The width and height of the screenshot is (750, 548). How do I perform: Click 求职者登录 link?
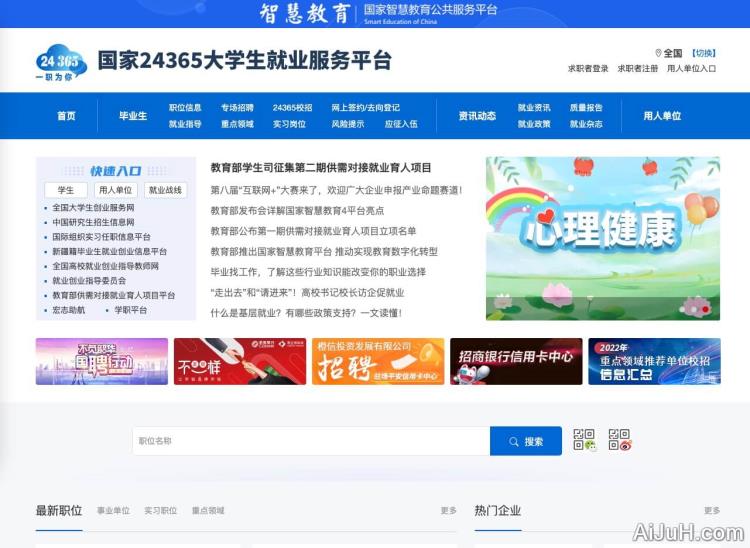(x=588, y=68)
